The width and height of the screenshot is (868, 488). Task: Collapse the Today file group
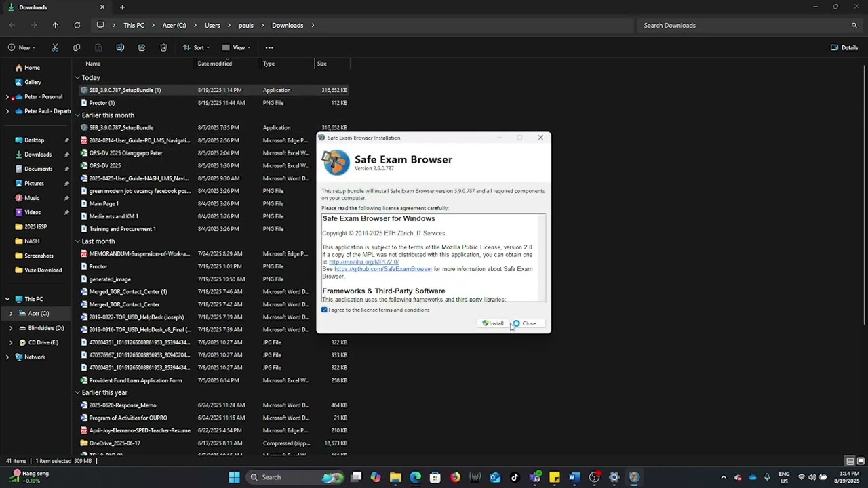pos(77,78)
